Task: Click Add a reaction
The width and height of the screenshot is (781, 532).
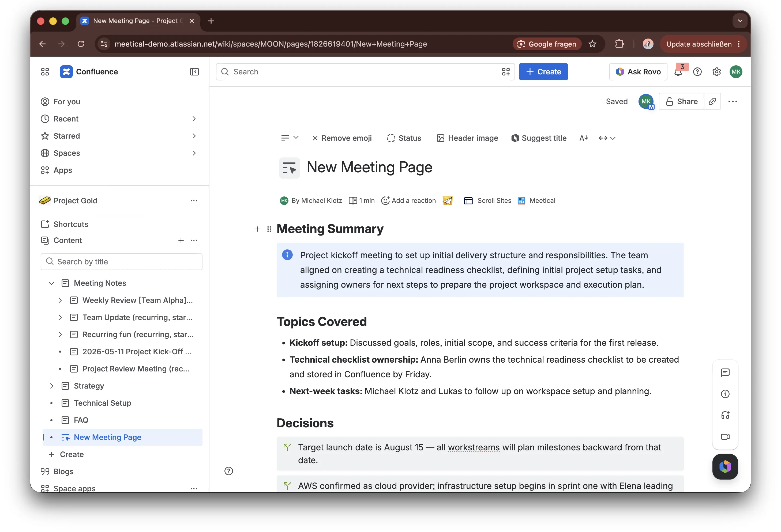Action: tap(408, 200)
